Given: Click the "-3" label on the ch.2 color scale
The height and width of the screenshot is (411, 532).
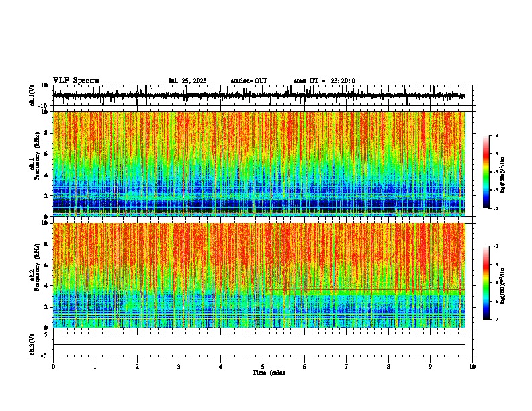Looking at the screenshot, I should coord(495,246).
